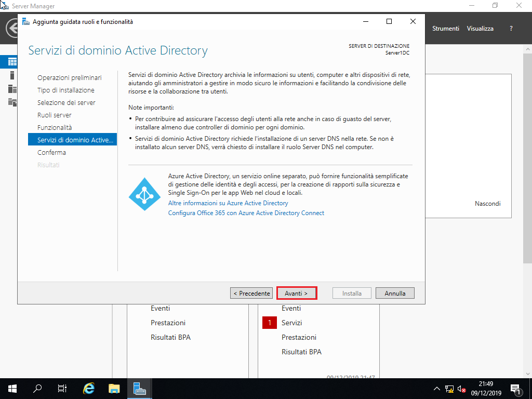This screenshot has height=399, width=532.
Task: Open the Visualizza menu
Action: pyautogui.click(x=480, y=29)
